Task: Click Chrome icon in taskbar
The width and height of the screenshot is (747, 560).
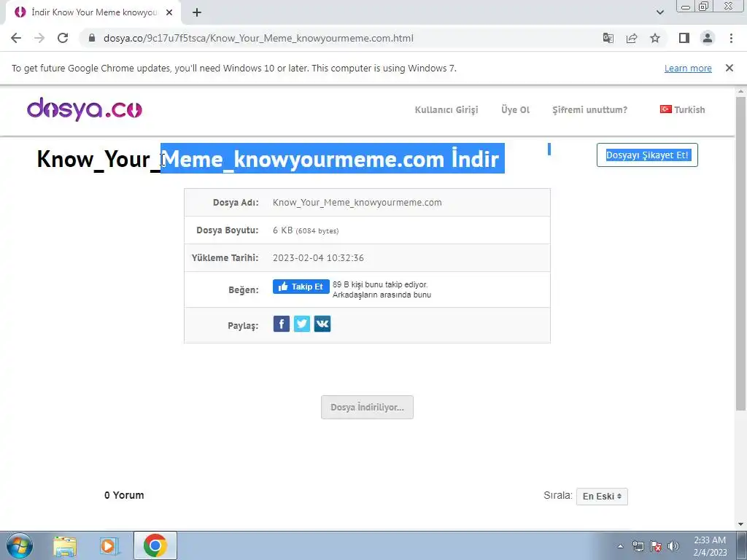Action: pyautogui.click(x=155, y=545)
